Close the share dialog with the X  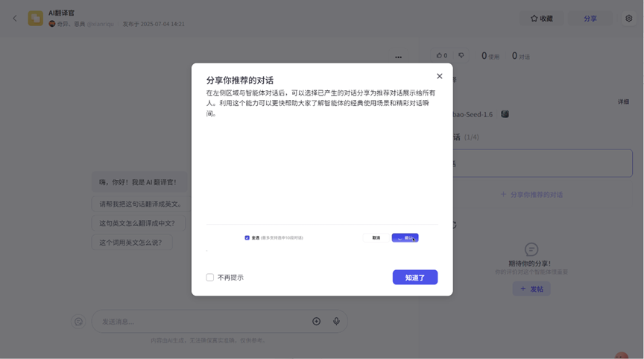(x=440, y=76)
